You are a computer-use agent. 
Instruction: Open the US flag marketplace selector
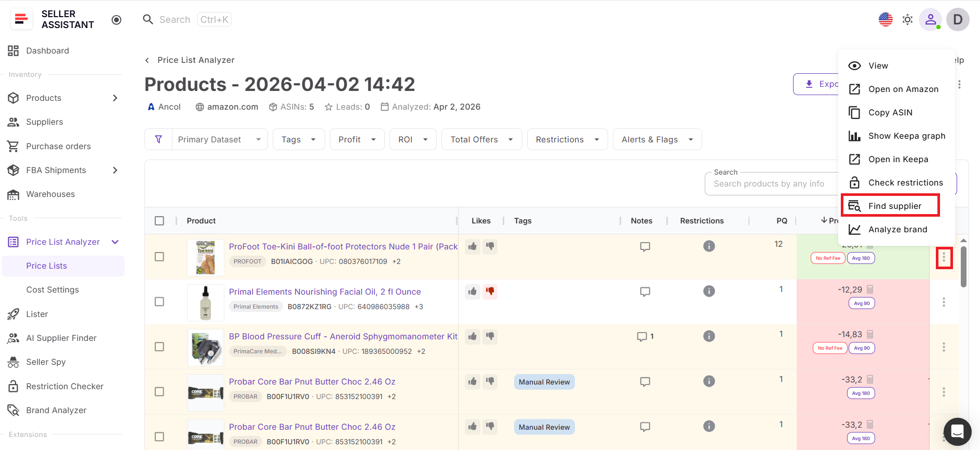[x=885, y=20]
